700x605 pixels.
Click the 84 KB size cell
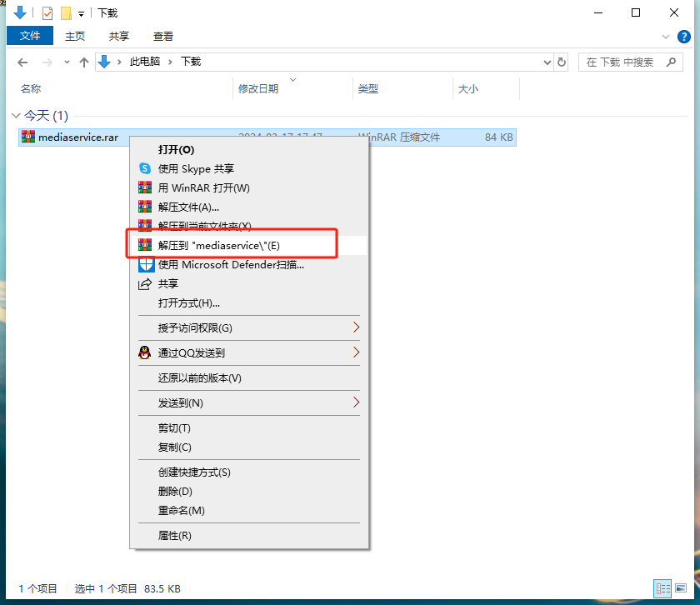coord(498,137)
